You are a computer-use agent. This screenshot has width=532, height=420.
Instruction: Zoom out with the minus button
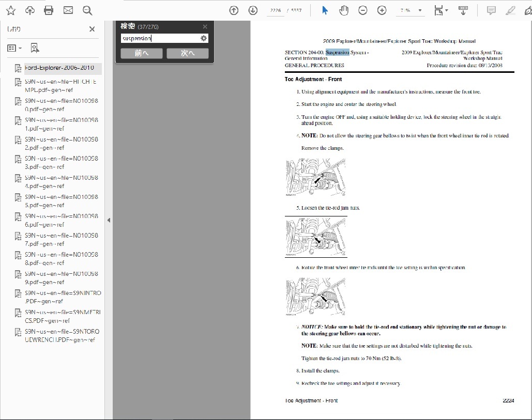pyautogui.click(x=363, y=10)
